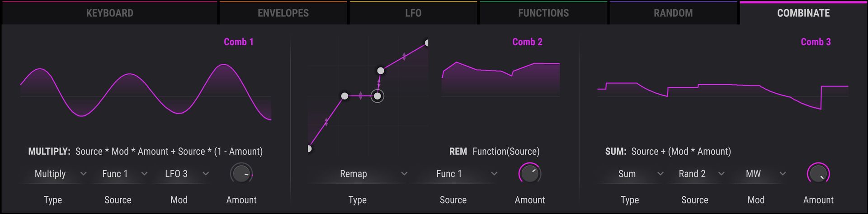Open the Random tab
This screenshot has width=868, height=214.
pyautogui.click(x=673, y=13)
